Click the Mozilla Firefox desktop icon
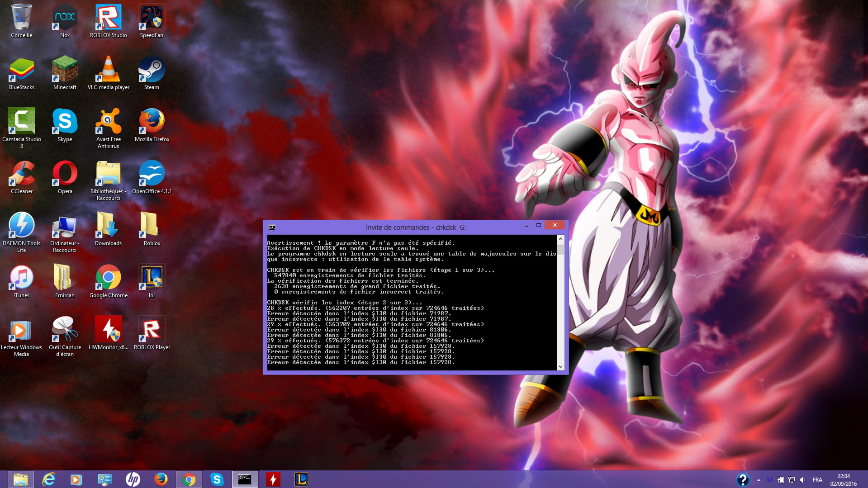The image size is (868, 488). (x=152, y=125)
